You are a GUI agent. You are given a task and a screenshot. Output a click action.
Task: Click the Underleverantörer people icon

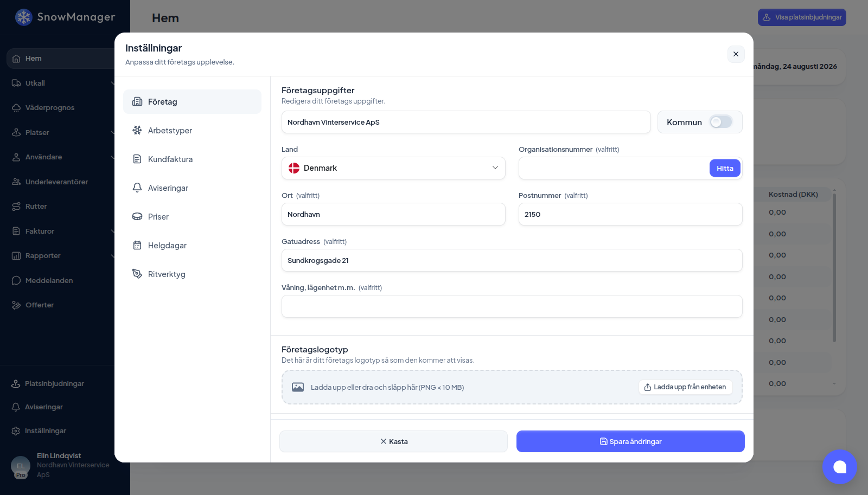point(16,182)
